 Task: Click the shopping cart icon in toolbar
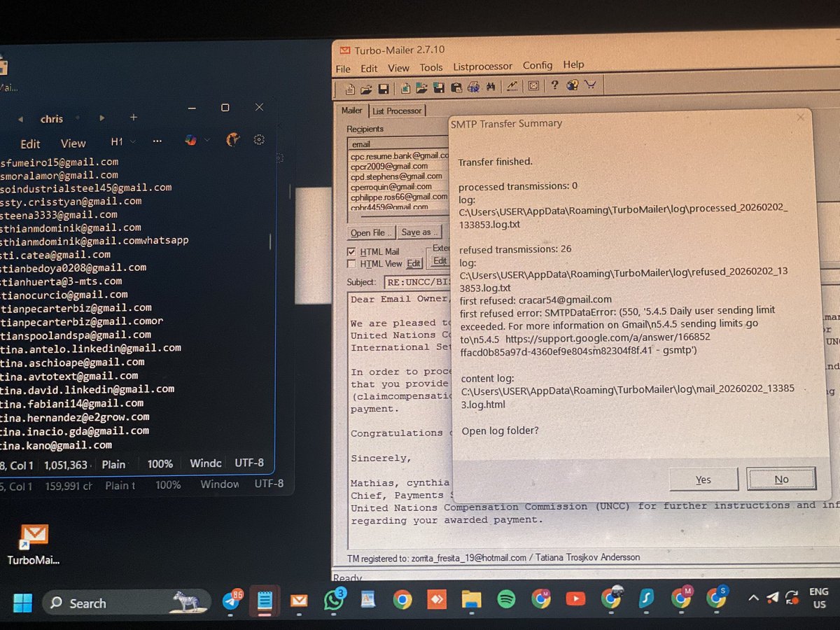coord(590,85)
